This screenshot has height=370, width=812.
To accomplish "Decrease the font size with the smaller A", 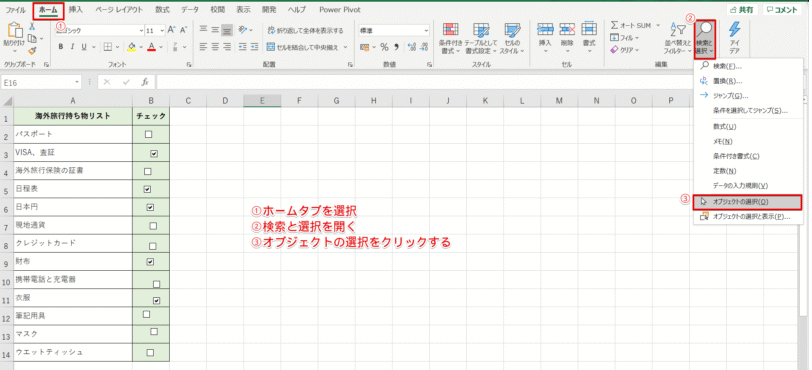I will coord(183,30).
